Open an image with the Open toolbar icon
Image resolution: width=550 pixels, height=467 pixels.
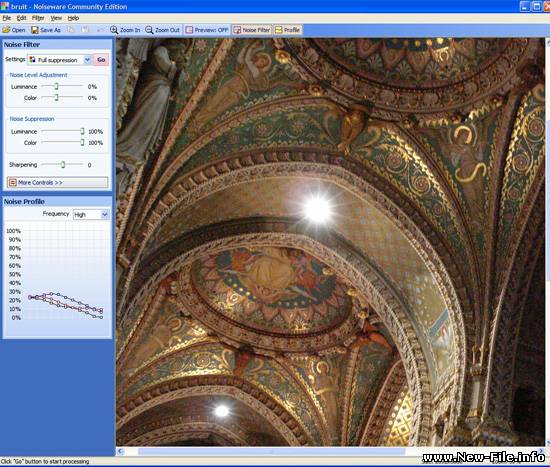[x=14, y=30]
